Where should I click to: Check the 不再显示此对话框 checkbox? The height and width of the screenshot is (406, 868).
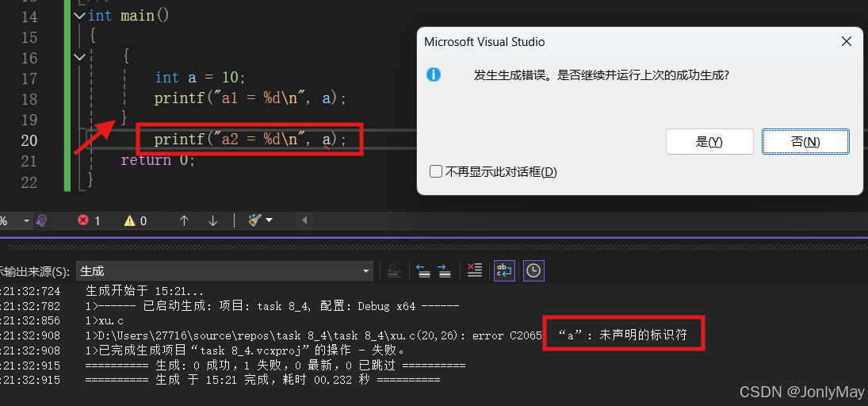click(436, 172)
